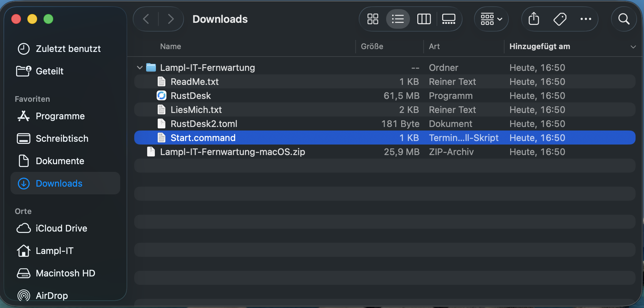Switch to column view
Screen dimensions: 644x308
point(424,19)
